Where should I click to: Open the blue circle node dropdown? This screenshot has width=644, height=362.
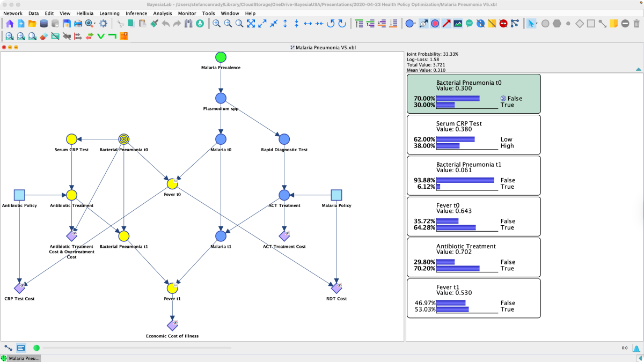tap(415, 24)
